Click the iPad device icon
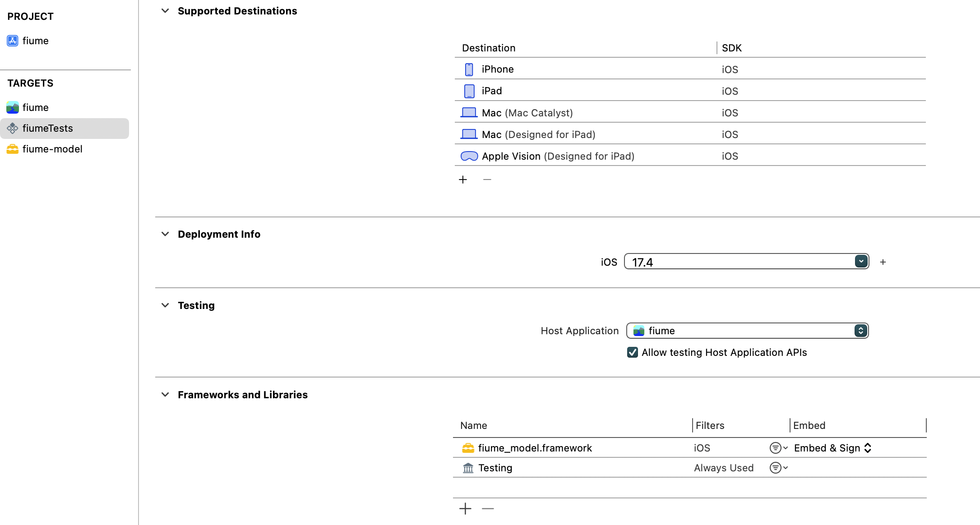980x525 pixels. (469, 91)
